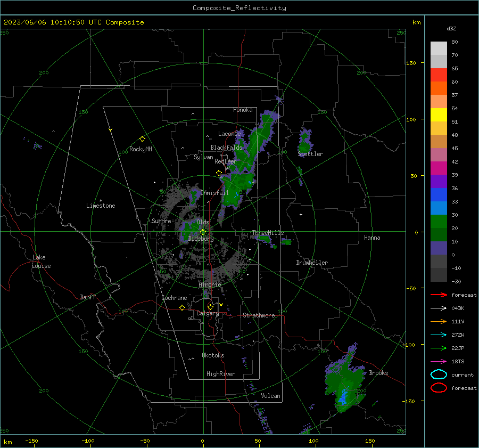Click the Sylvan label

(x=203, y=157)
